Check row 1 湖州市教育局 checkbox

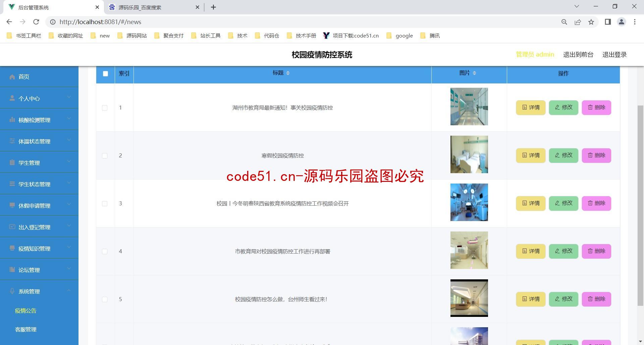[x=105, y=108]
